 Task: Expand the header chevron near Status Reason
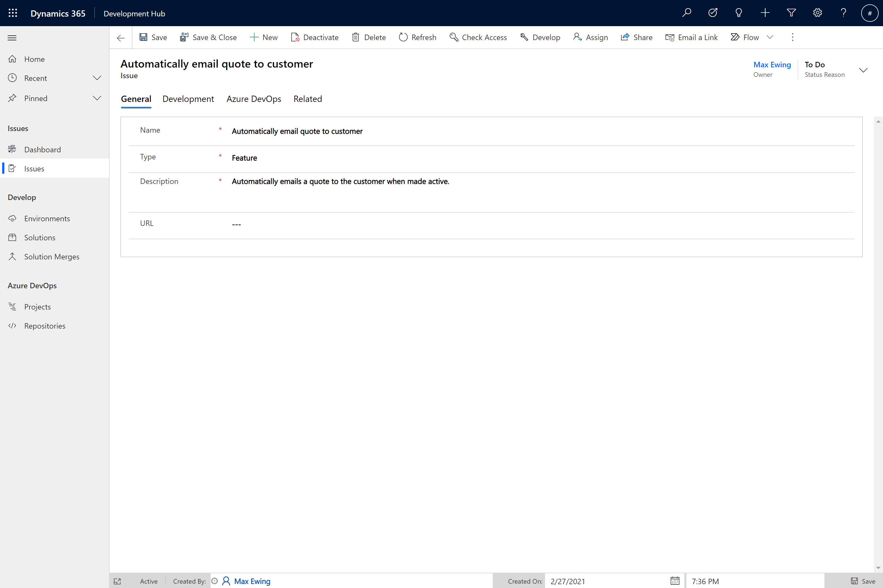point(863,70)
